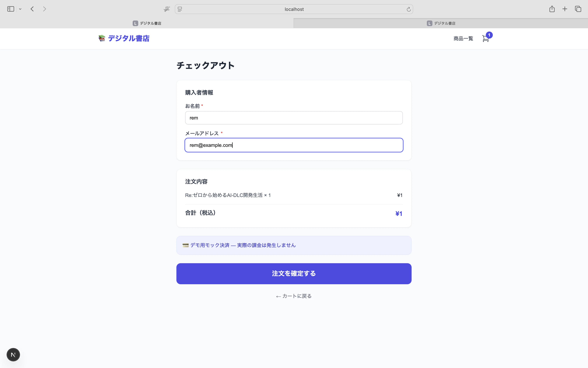Click into the メールアドレス input field
Image resolution: width=588 pixels, height=368 pixels.
click(x=294, y=145)
